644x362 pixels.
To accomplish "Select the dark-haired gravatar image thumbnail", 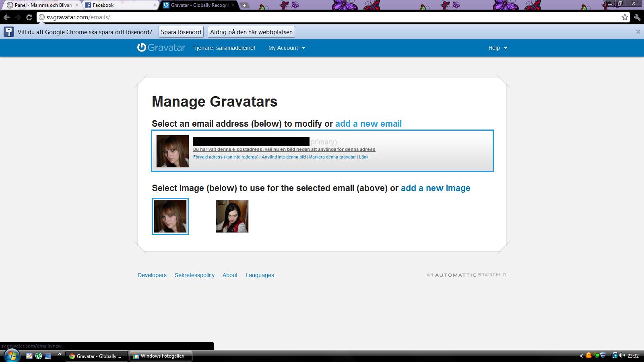I will (x=232, y=216).
